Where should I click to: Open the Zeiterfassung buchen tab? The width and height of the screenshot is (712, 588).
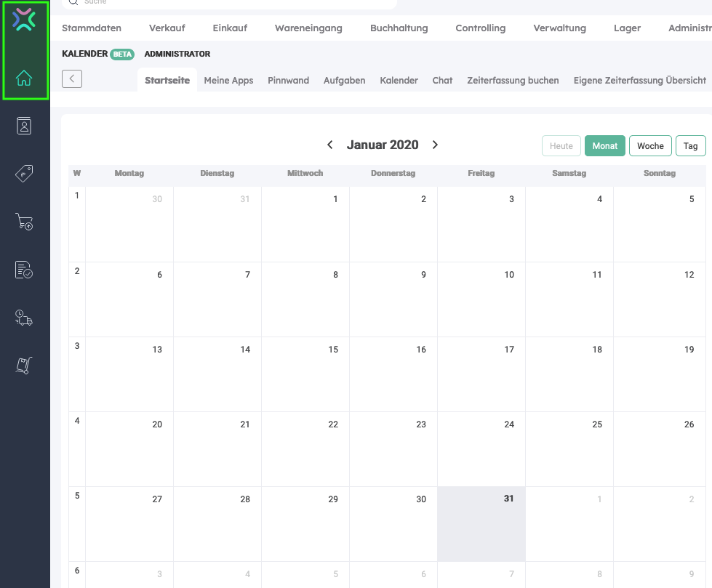[513, 81]
